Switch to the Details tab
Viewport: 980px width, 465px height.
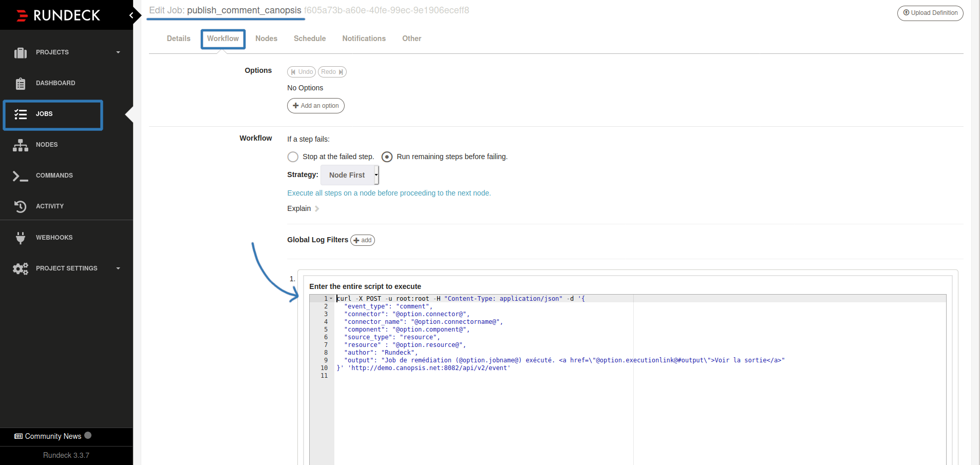[179, 38]
